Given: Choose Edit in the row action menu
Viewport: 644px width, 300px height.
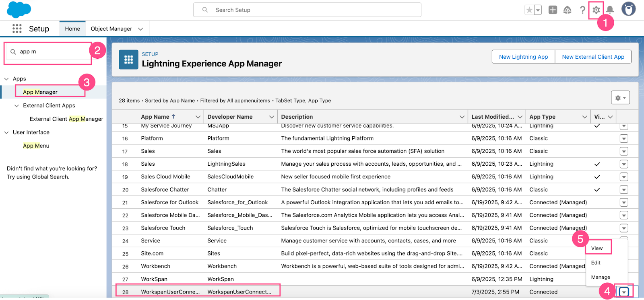Looking at the screenshot, I should [596, 263].
